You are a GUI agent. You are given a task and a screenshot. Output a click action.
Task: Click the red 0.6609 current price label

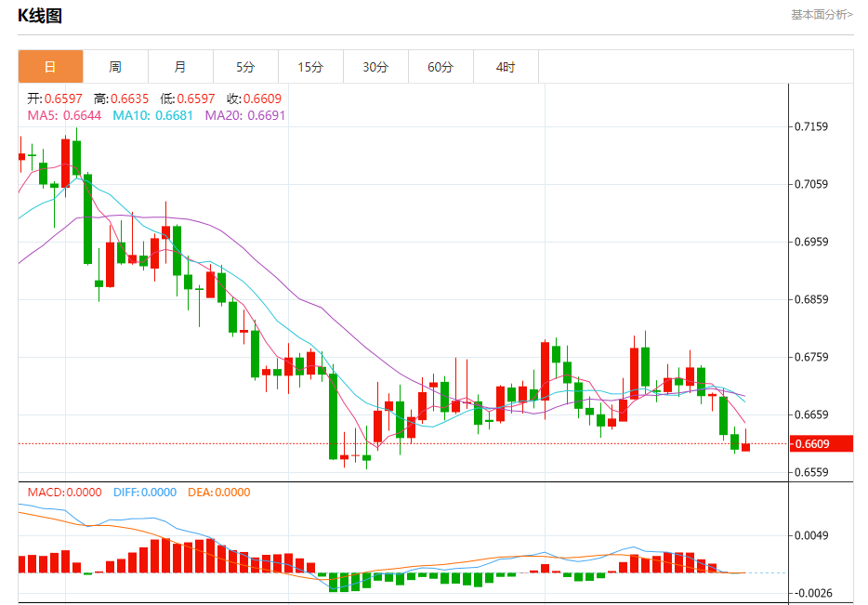pos(821,444)
